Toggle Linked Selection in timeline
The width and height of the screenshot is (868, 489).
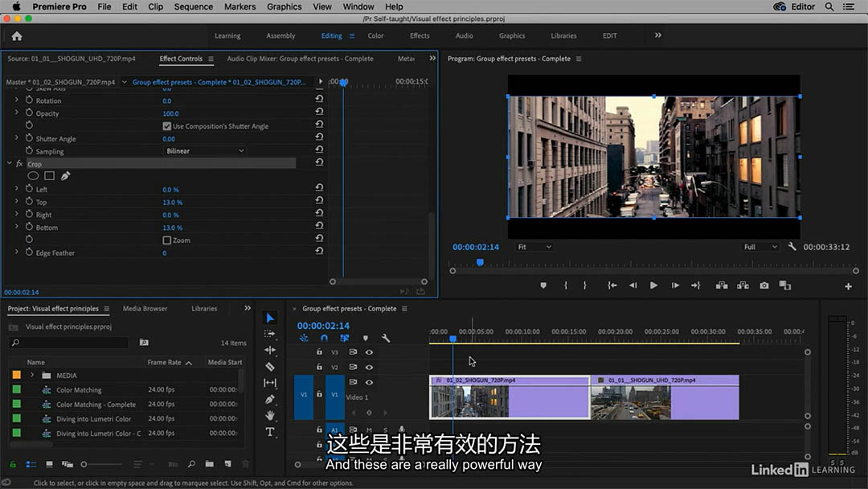click(344, 338)
